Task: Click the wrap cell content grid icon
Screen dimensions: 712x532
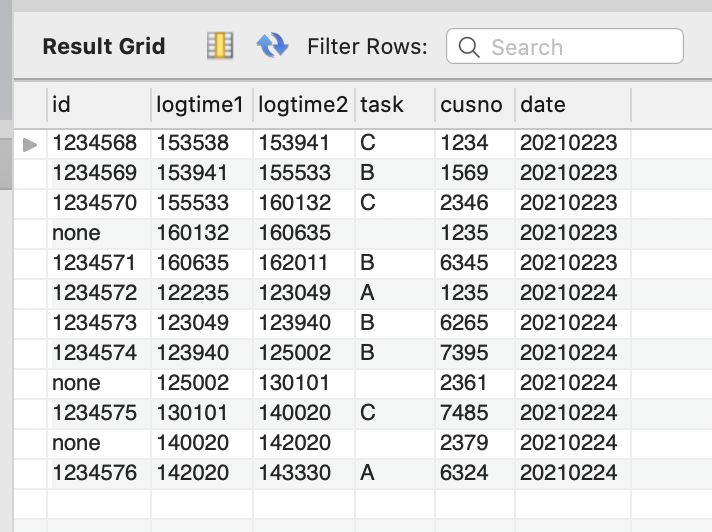Action: [220, 45]
